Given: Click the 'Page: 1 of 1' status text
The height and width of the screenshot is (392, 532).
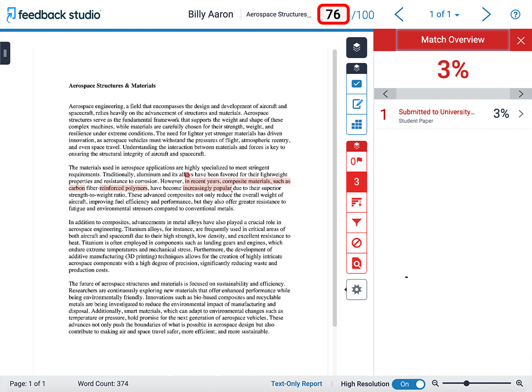Looking at the screenshot, I should tap(27, 383).
